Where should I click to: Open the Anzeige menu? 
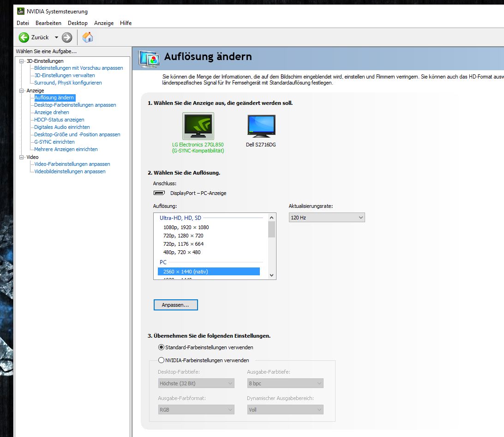(x=104, y=23)
